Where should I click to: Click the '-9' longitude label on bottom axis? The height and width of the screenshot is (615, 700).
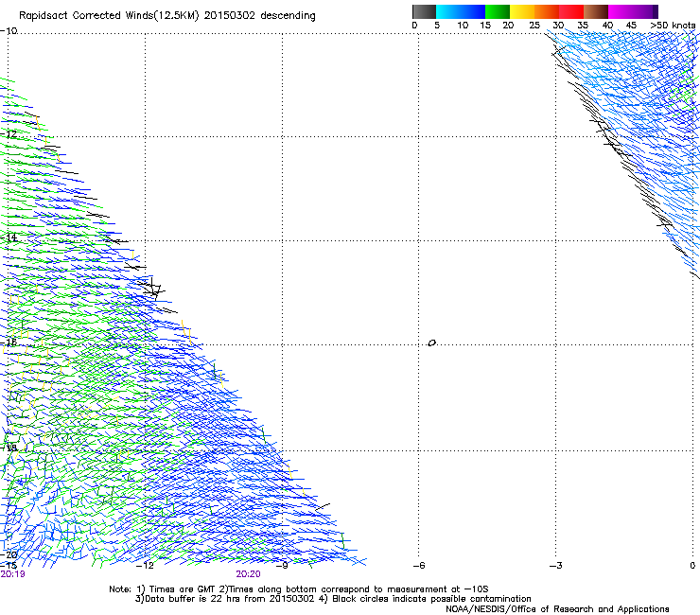point(282,566)
